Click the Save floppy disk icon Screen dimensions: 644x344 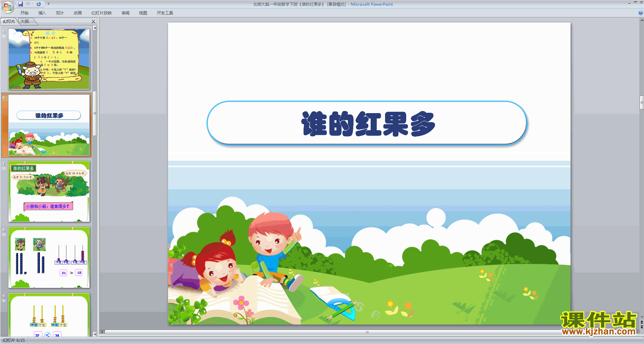click(20, 4)
